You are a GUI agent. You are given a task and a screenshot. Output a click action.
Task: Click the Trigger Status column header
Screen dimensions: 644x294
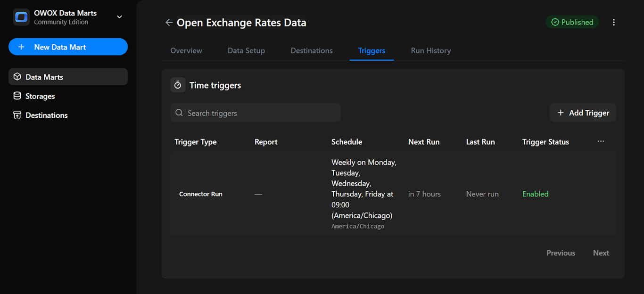[x=545, y=142]
